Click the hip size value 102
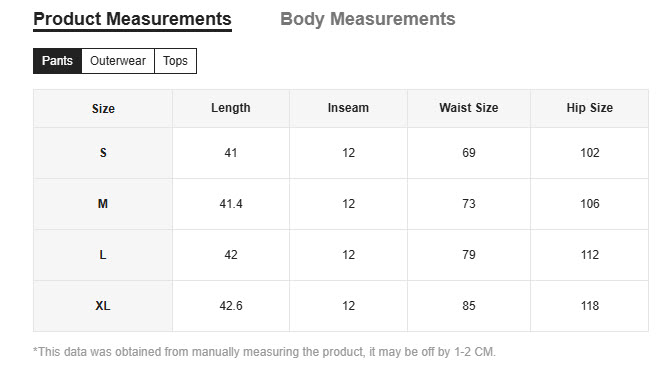The width and height of the screenshot is (664, 365). [589, 153]
